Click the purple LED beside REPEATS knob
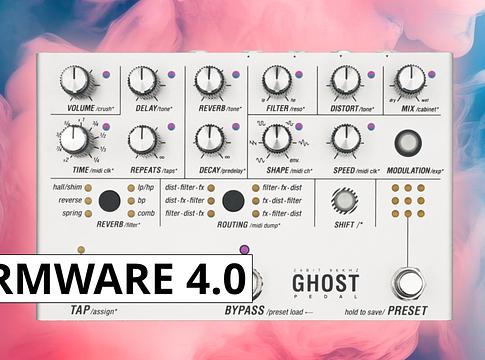The width and height of the screenshot is (485, 360). coord(171,127)
